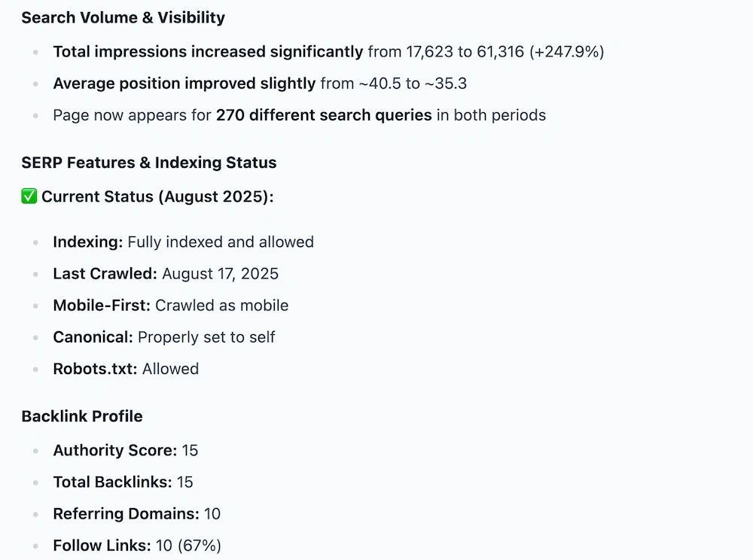Click the Current Status (August 2025) text

click(x=157, y=196)
